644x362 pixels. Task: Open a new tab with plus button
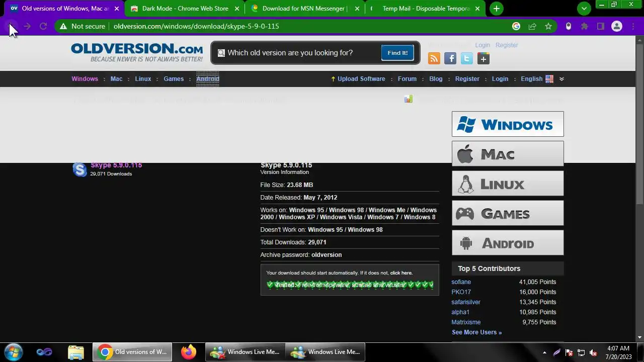497,9
